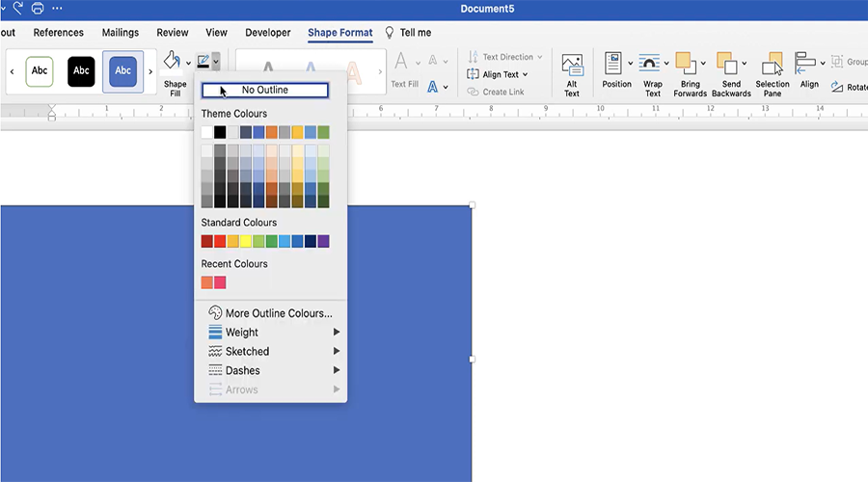Image resolution: width=868 pixels, height=482 pixels.
Task: Open the Align Text dropdown
Action: [499, 74]
